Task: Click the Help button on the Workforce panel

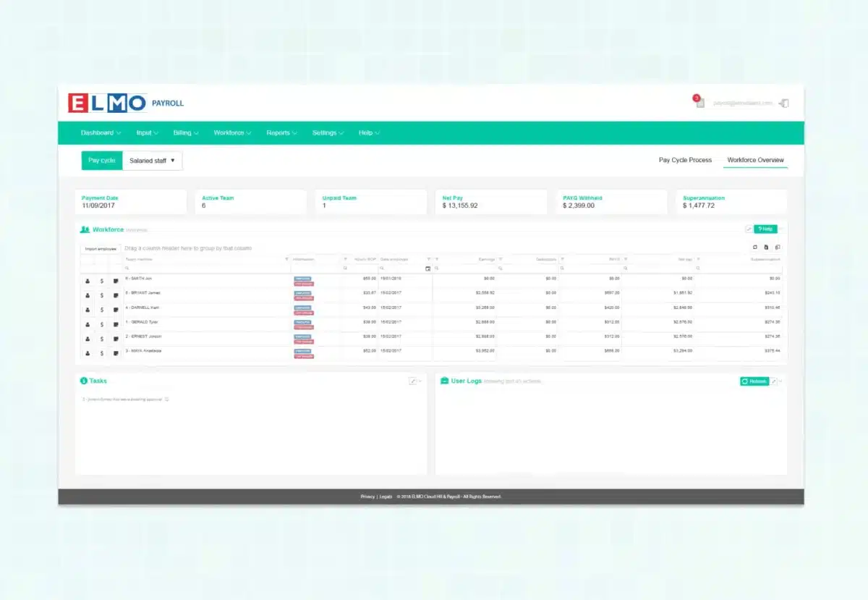Action: tap(765, 229)
